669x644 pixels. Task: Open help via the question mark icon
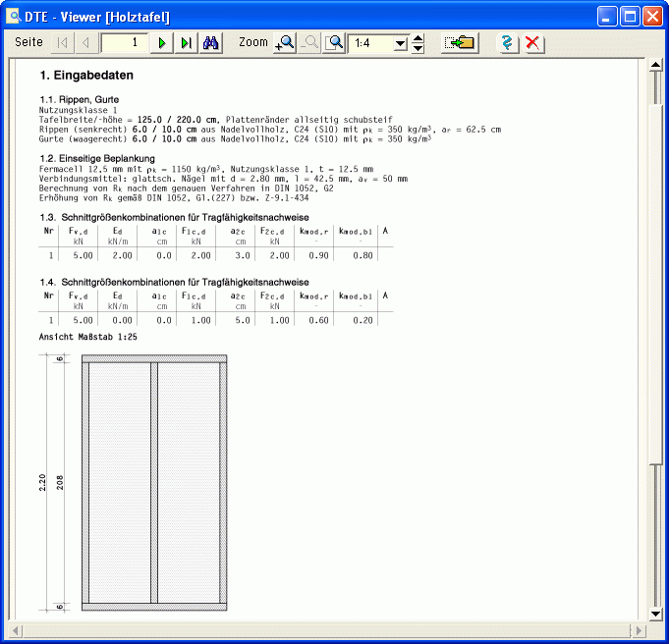[x=508, y=43]
